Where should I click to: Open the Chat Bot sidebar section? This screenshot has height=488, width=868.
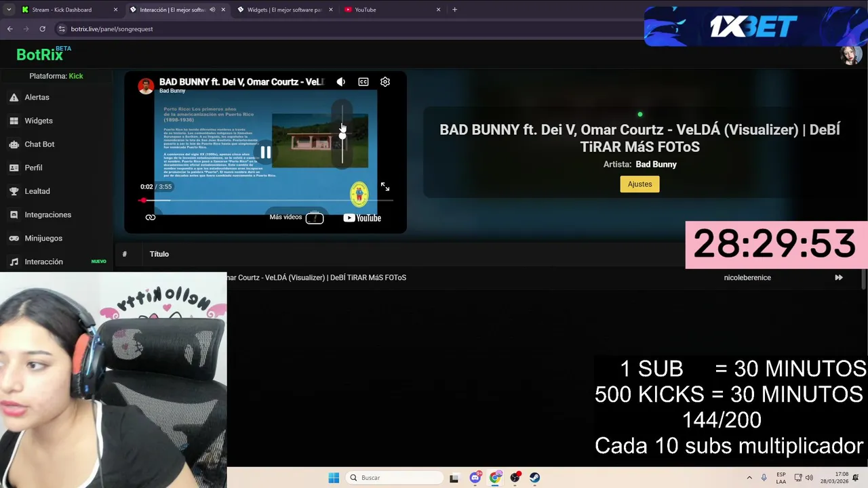(39, 144)
